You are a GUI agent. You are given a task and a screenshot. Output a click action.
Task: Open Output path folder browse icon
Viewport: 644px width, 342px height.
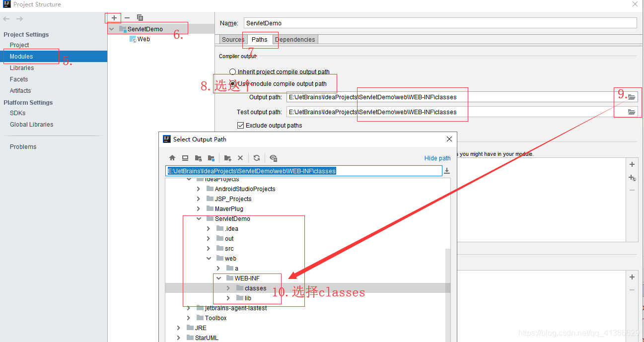coord(632,97)
